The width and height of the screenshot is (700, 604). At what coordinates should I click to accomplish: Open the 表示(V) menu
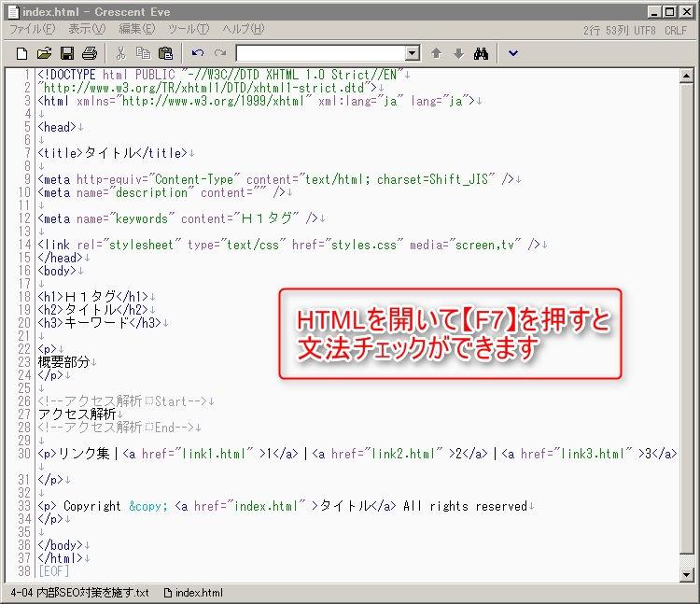[x=87, y=29]
